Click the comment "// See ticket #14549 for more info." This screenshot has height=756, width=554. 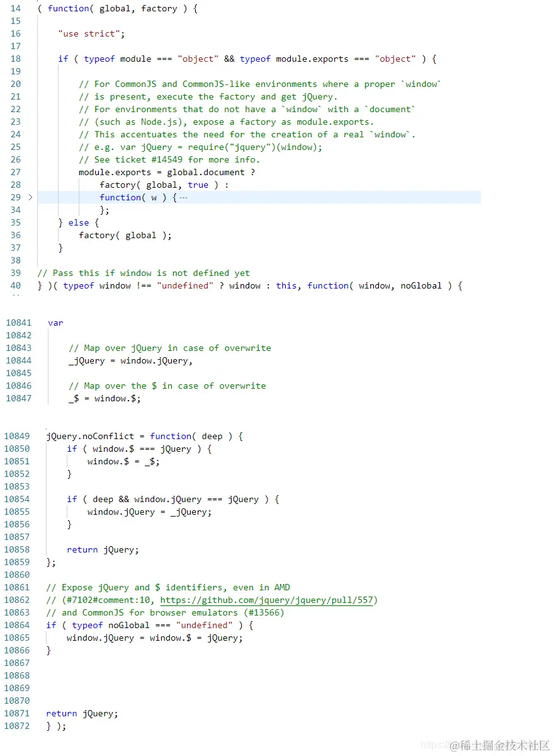pos(169,159)
